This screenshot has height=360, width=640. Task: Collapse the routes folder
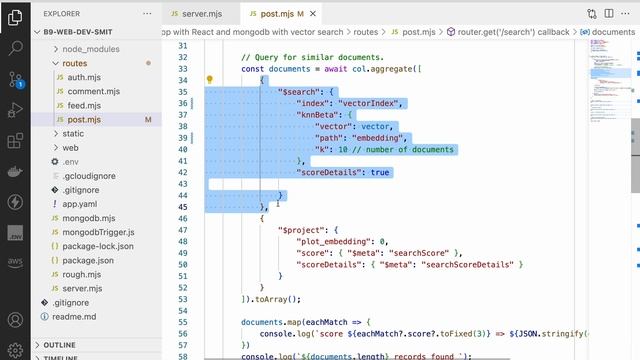pos(75,63)
